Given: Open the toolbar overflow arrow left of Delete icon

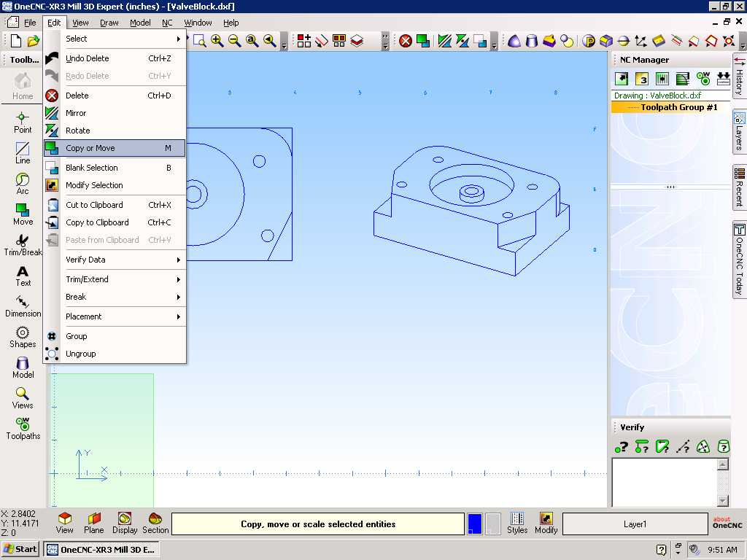Looking at the screenshot, I should click(x=385, y=42).
